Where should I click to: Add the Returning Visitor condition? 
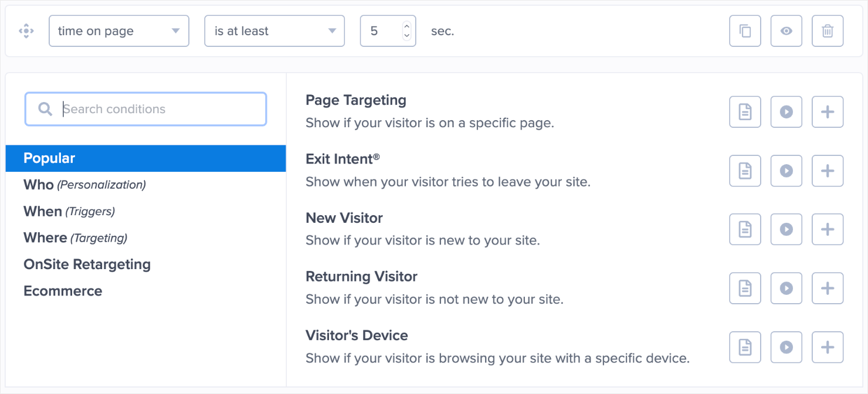pos(827,288)
